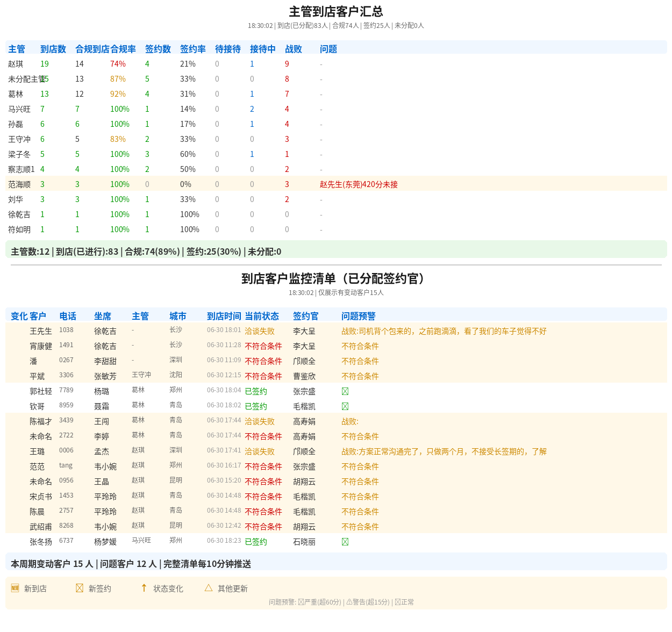Select the 签约率 column header
This screenshot has height=632, width=672.
pyautogui.click(x=193, y=49)
